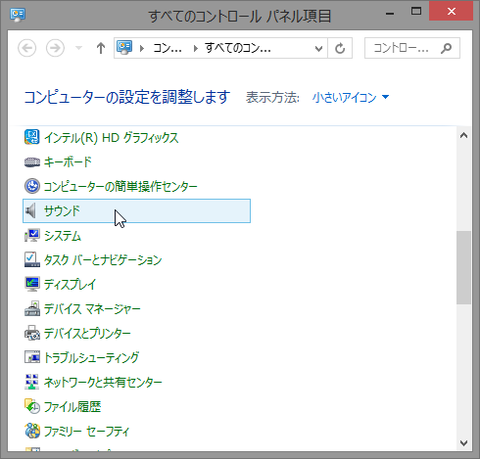Go up one level with up arrow
The height and width of the screenshot is (459, 480).
pyautogui.click(x=101, y=49)
